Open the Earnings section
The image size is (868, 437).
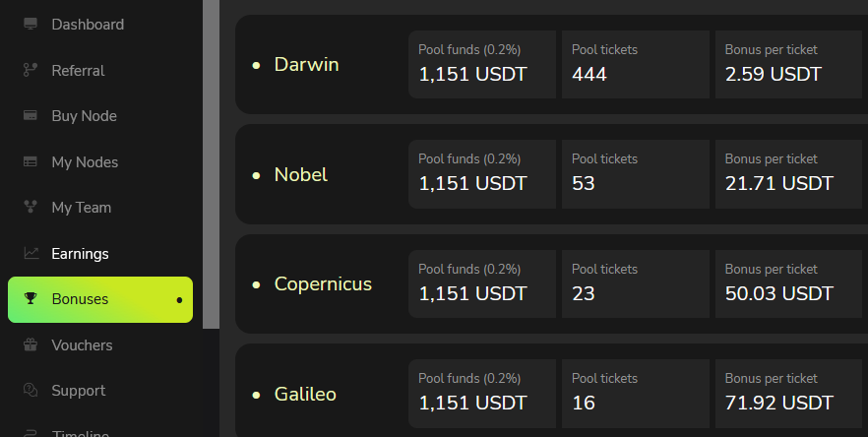tap(80, 253)
